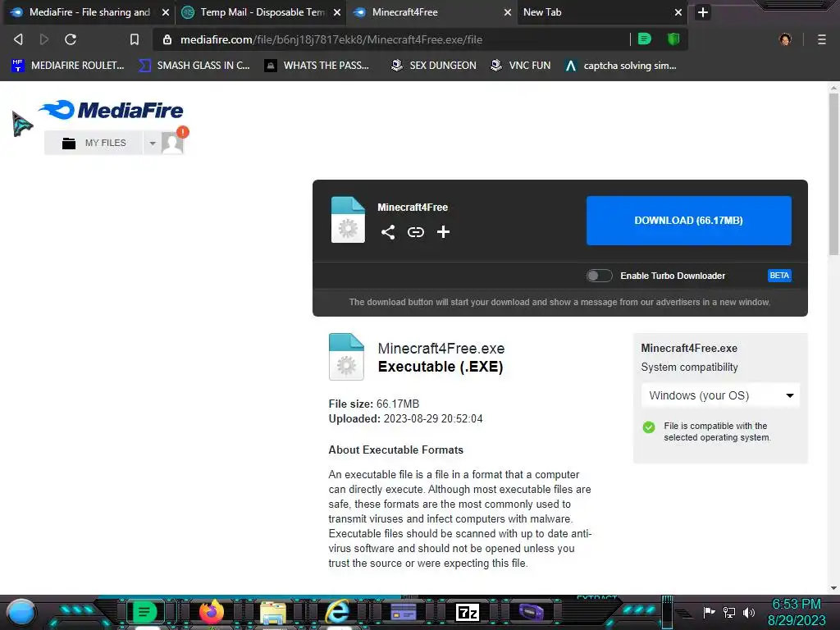Click the volume speaker tray icon
The image size is (840, 630).
coord(749,612)
